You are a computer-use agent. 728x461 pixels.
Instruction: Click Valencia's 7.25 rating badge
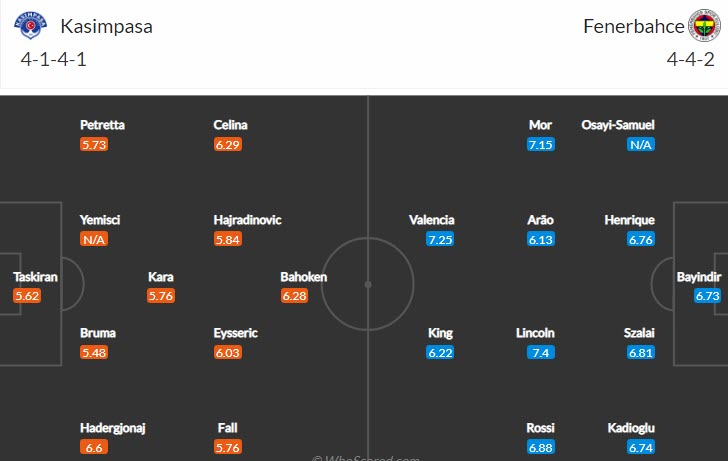[x=440, y=239]
